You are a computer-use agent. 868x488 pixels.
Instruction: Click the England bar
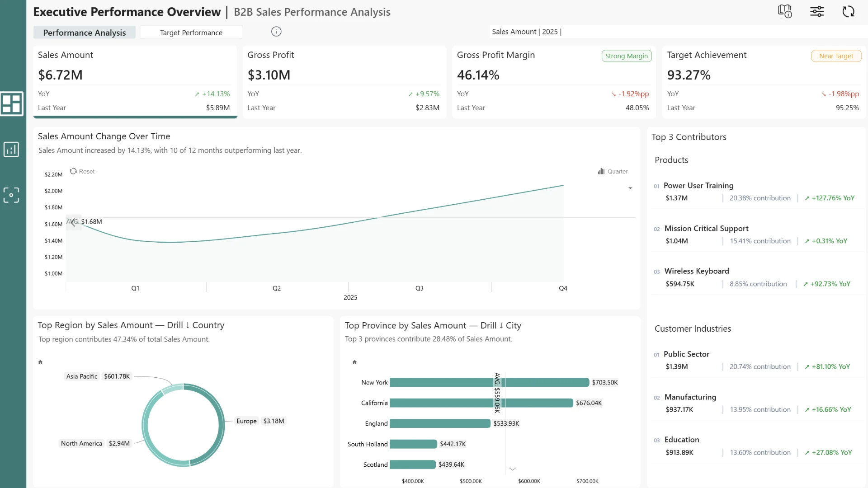coord(440,423)
